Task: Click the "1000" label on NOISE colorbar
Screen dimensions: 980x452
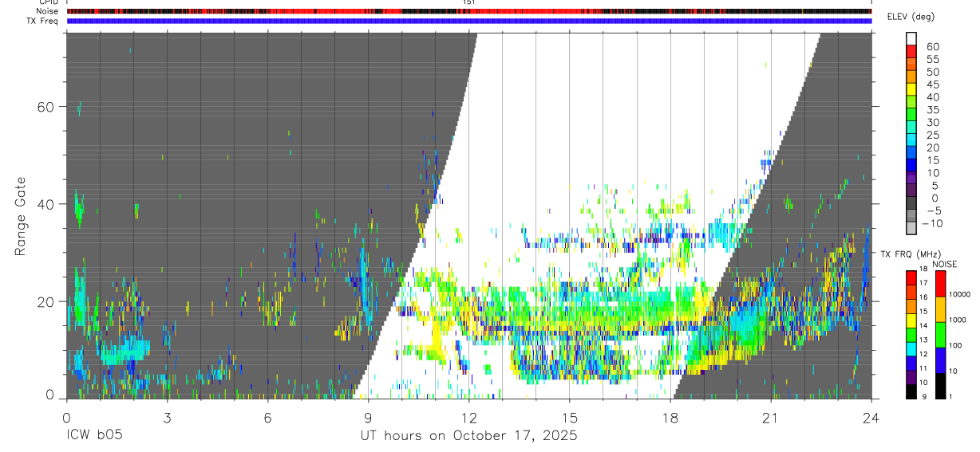Action: click(958, 320)
